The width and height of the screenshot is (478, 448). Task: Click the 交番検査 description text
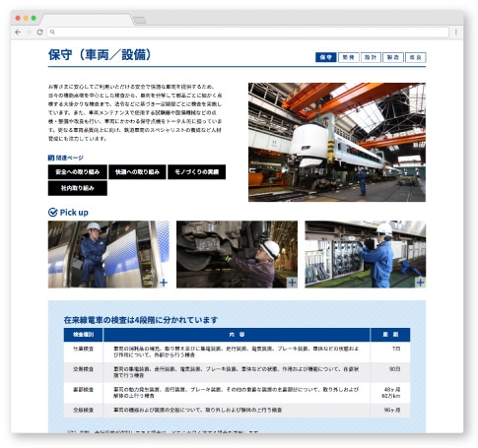coord(237,372)
